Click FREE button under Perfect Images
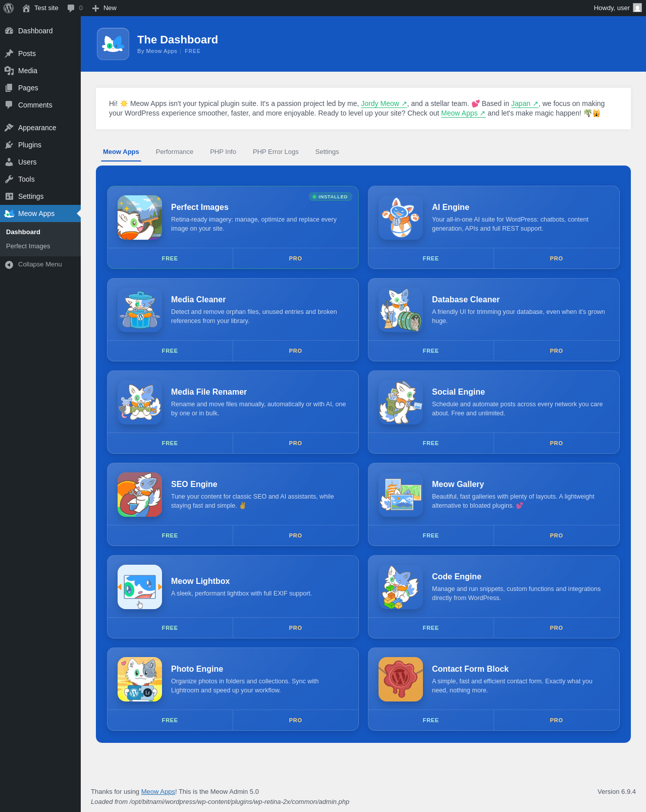The height and width of the screenshot is (812, 646). point(170,258)
